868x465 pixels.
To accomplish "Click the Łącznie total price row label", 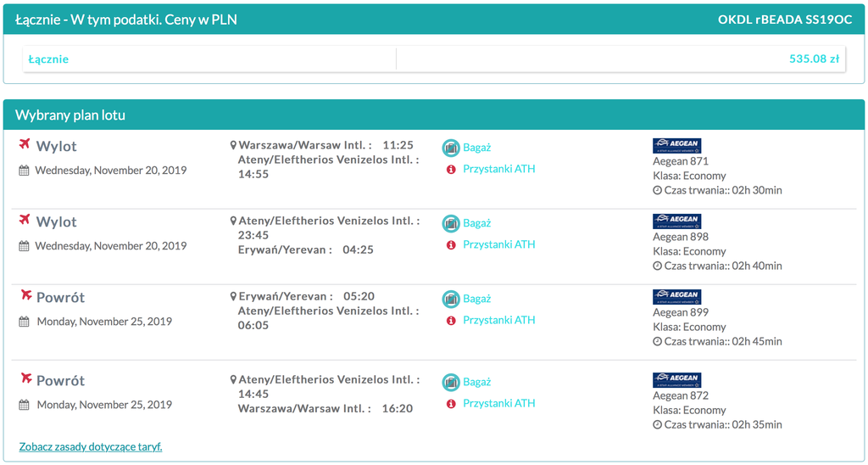I will 48,59.
